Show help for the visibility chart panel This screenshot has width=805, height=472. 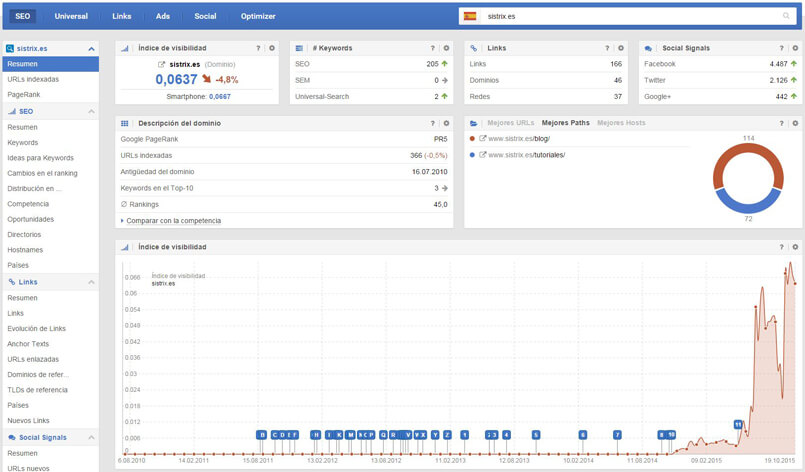782,247
